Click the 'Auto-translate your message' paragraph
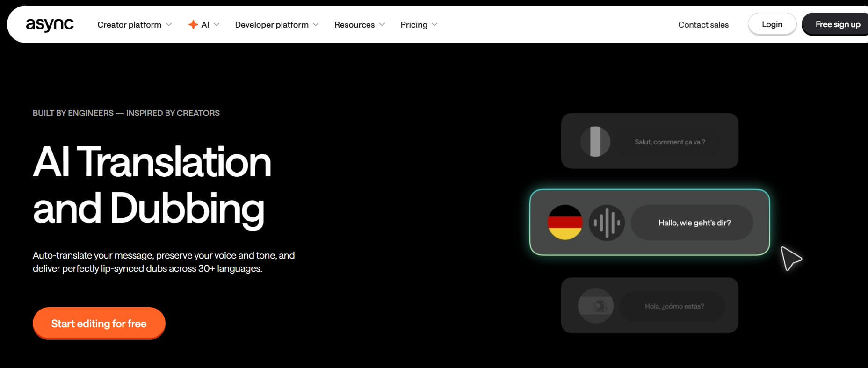Image resolution: width=868 pixels, height=368 pixels. [x=164, y=262]
